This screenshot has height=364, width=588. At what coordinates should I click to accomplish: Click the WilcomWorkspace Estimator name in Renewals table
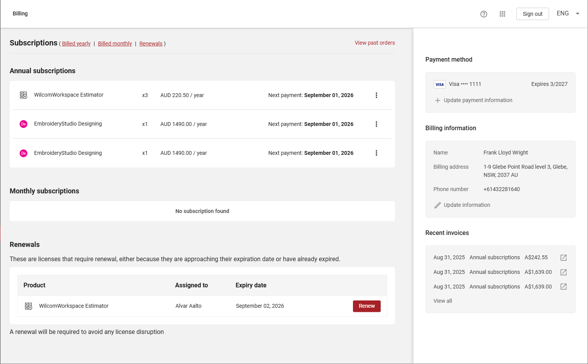point(74,306)
